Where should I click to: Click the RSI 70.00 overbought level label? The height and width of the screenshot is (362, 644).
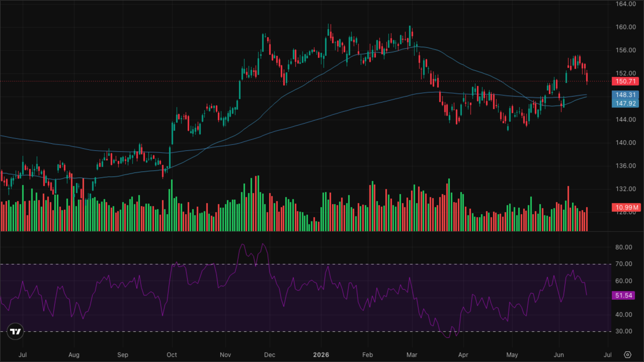click(x=624, y=264)
